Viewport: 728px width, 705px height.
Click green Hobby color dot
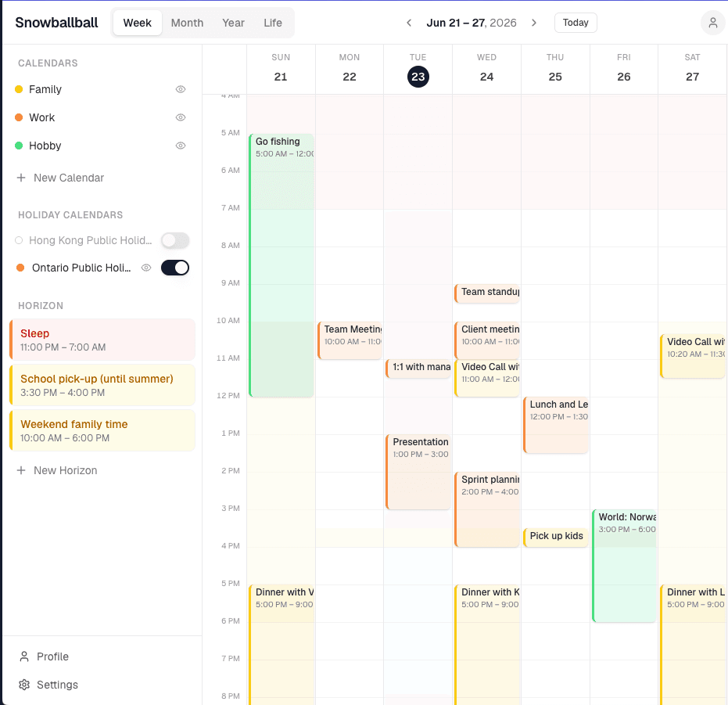click(x=19, y=146)
